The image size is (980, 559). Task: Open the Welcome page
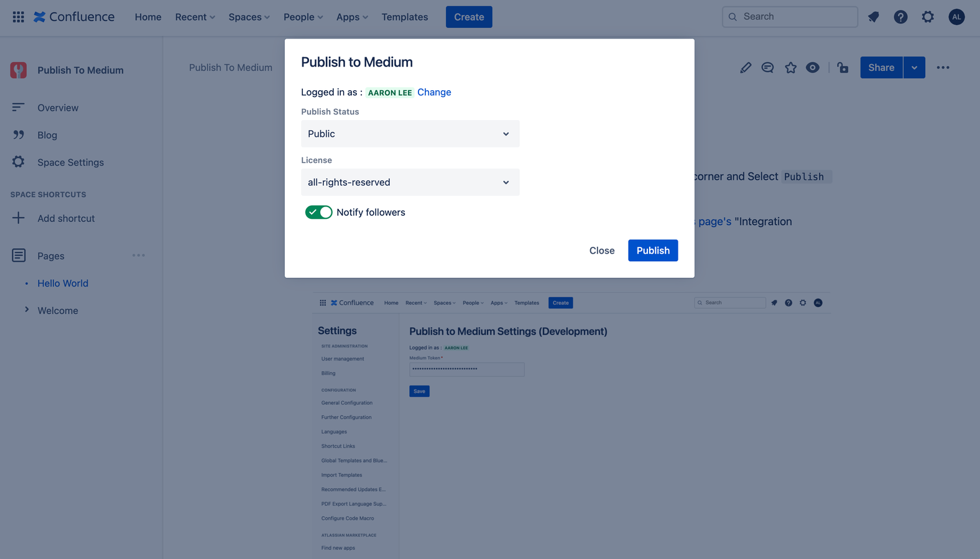tap(58, 310)
